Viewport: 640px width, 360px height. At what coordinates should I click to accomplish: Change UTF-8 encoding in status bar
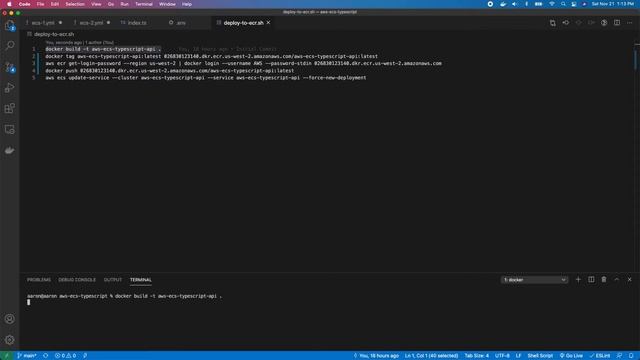pyautogui.click(x=502, y=356)
